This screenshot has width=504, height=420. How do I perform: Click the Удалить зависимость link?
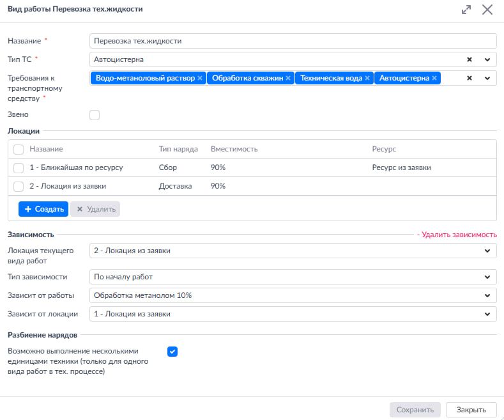[x=457, y=235]
